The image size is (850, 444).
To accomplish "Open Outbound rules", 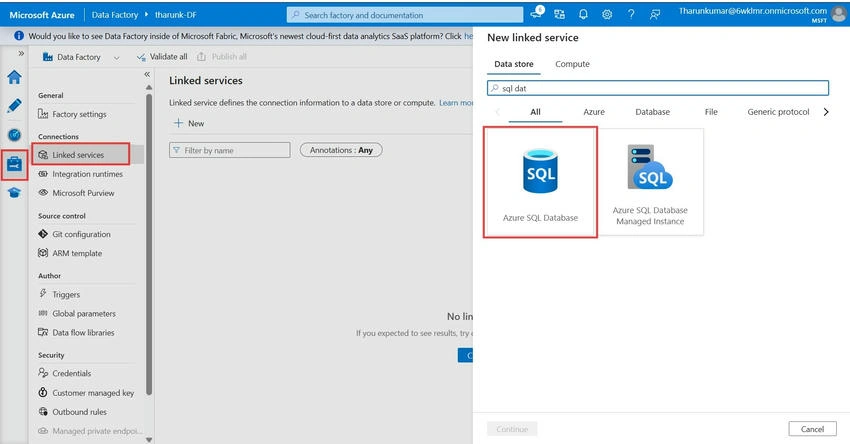I will click(x=79, y=411).
